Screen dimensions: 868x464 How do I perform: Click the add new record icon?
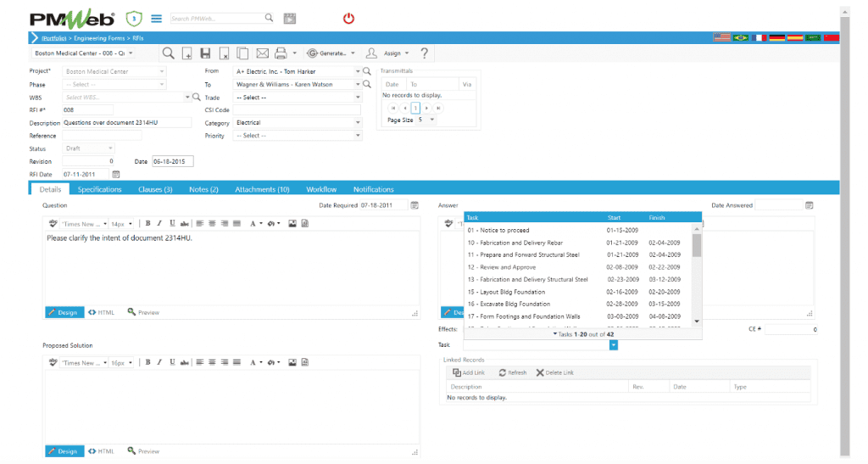coord(187,53)
